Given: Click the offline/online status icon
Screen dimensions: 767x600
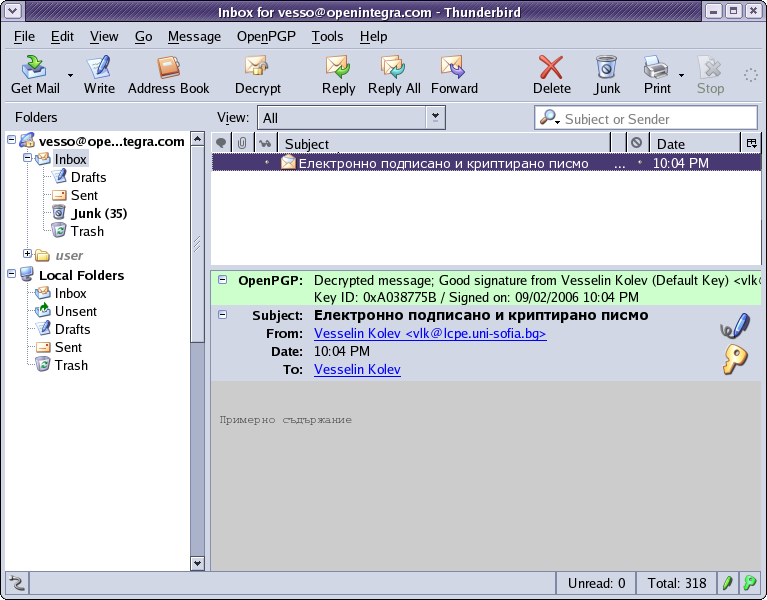Looking at the screenshot, I should tap(17, 583).
